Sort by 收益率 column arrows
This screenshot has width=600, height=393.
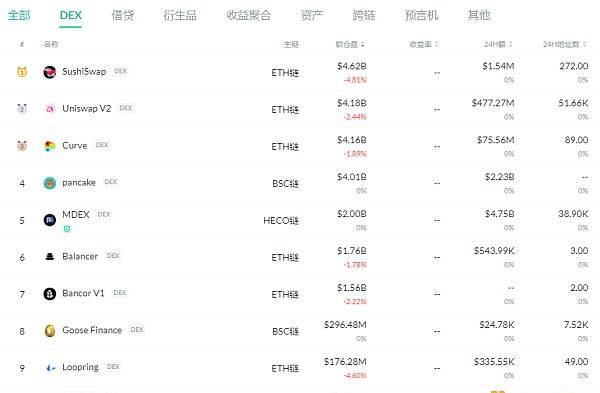click(x=436, y=44)
